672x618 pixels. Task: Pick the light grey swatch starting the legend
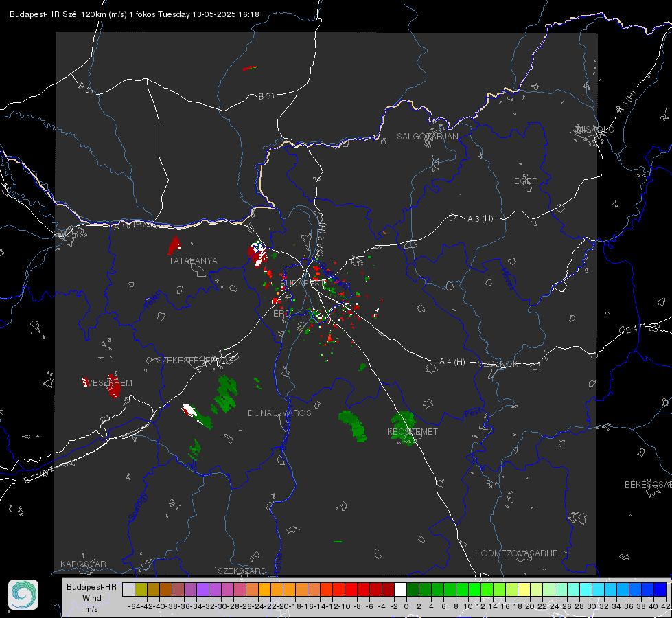coord(128,590)
